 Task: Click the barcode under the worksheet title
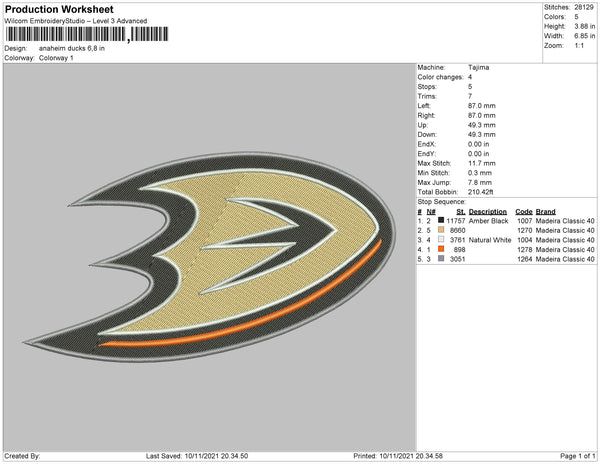click(x=87, y=34)
